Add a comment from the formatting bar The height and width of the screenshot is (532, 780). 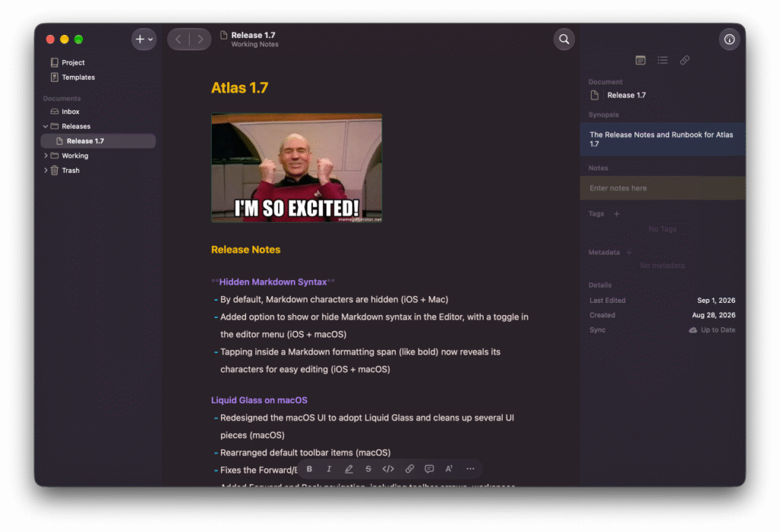point(430,469)
